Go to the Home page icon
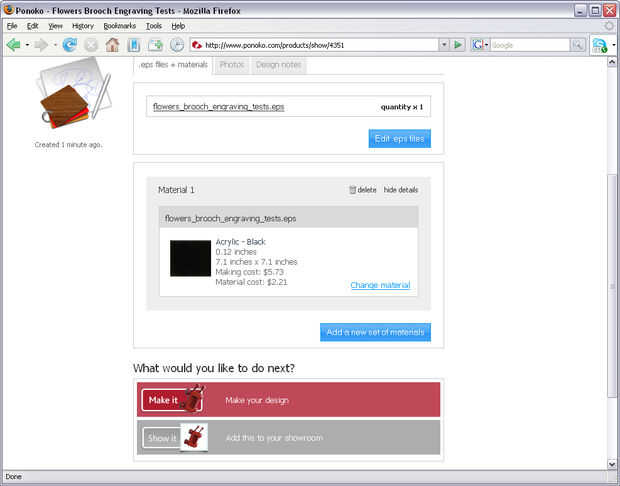 [112, 45]
